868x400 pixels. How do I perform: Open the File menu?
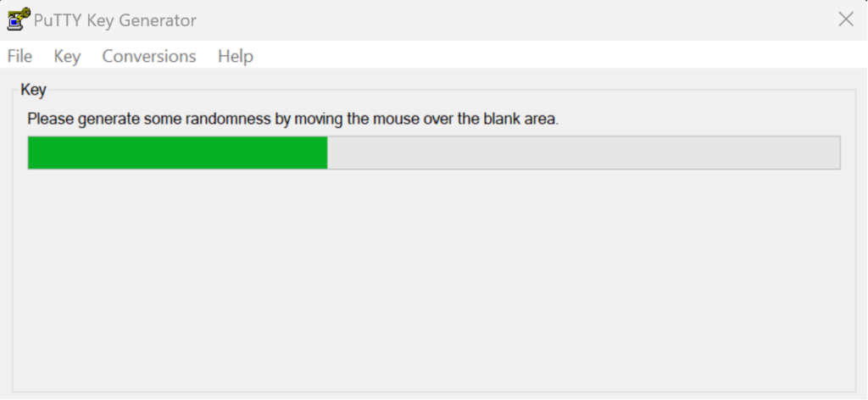point(20,56)
